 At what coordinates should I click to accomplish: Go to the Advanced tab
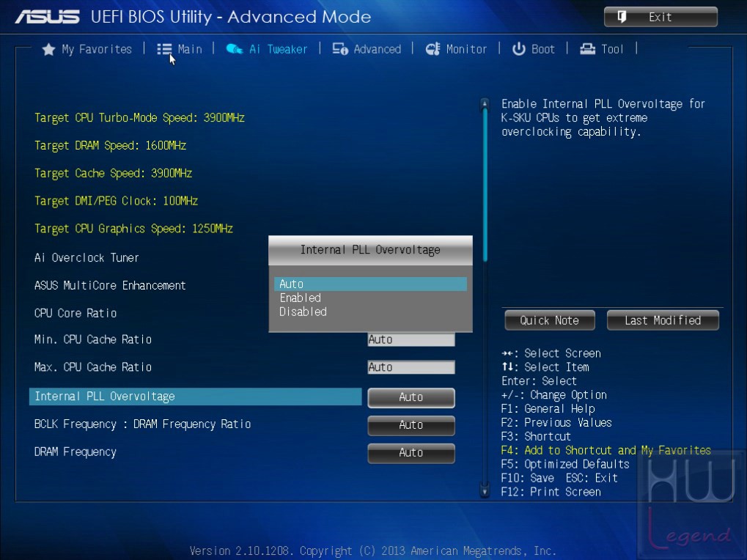[378, 49]
